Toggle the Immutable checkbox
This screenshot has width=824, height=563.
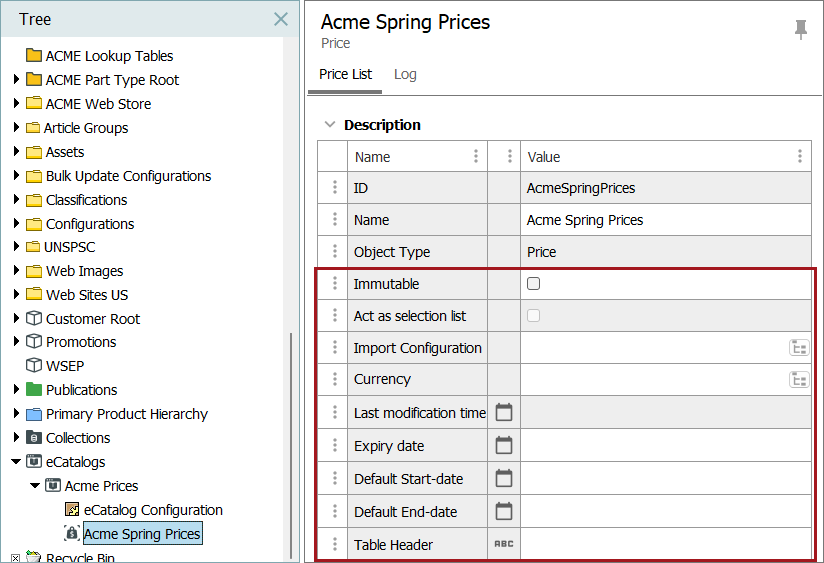pos(533,283)
